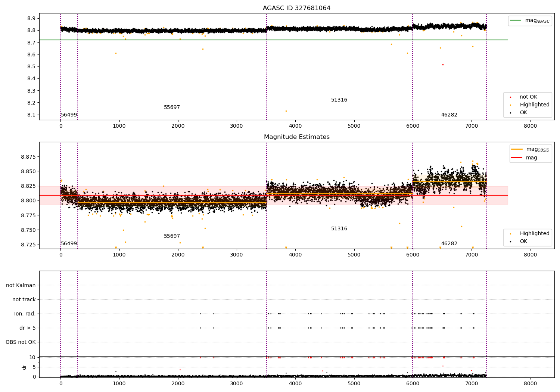
Task: Click the 'not track' y-axis label
Action: pyautogui.click(x=24, y=299)
